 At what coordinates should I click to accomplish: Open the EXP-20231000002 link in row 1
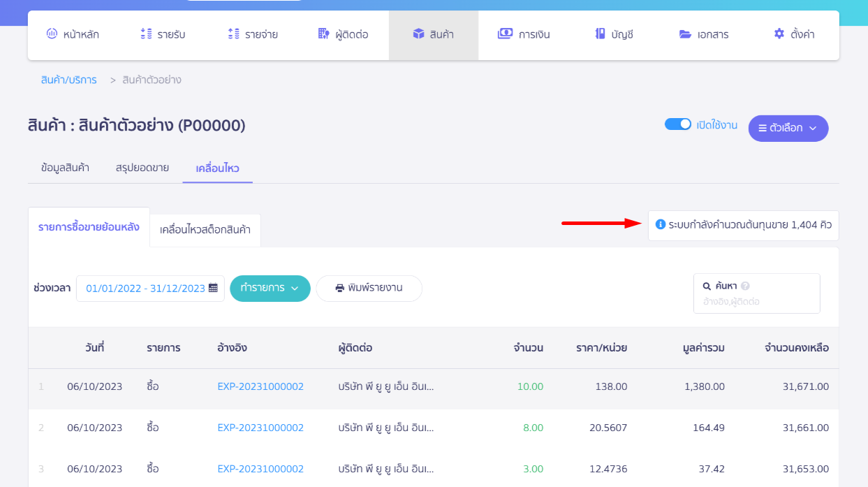260,386
